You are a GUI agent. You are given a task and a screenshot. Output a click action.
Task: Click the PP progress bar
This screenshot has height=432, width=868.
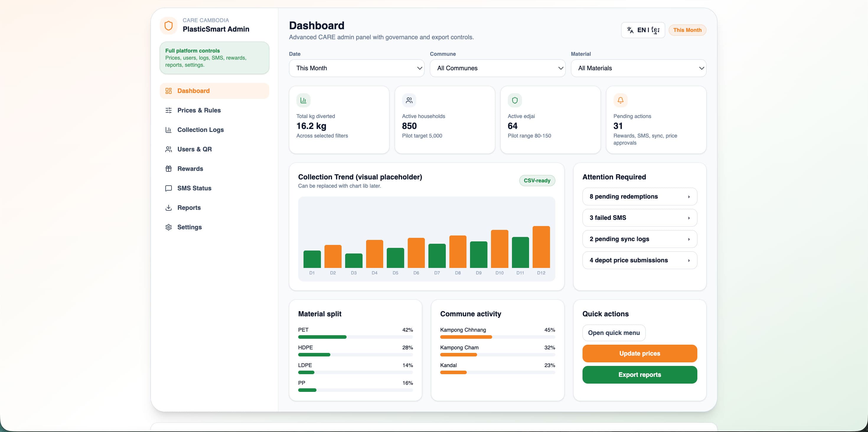[355, 390]
